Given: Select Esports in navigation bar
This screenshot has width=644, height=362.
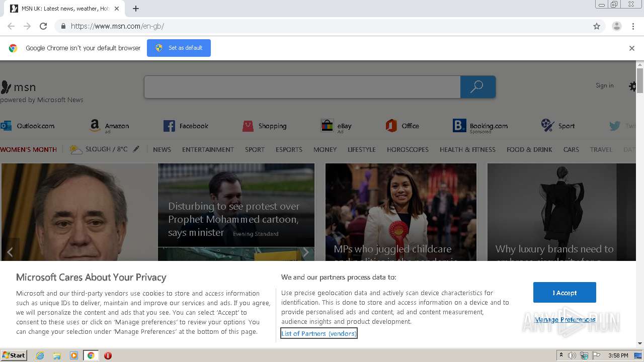Looking at the screenshot, I should (x=289, y=149).
